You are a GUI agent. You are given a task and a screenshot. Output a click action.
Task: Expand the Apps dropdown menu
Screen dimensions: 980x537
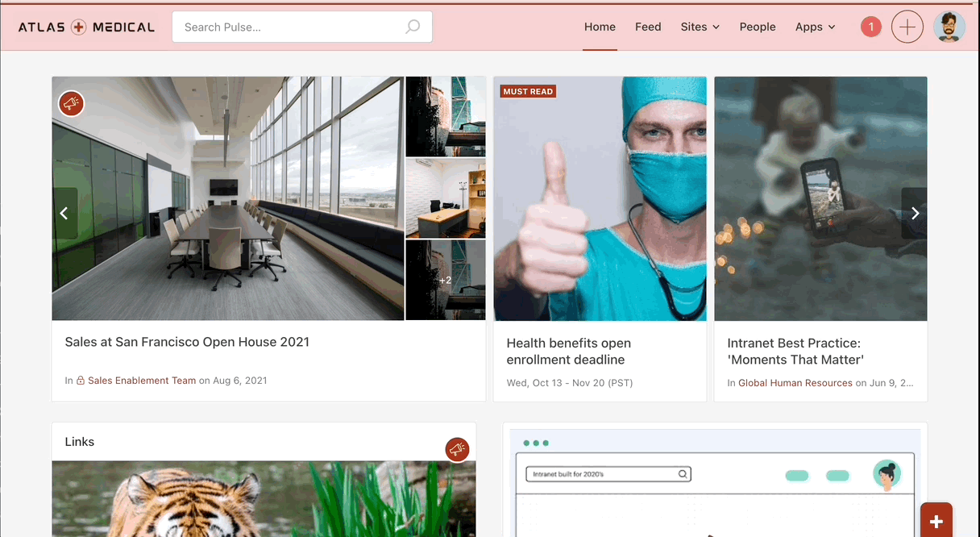click(x=815, y=27)
